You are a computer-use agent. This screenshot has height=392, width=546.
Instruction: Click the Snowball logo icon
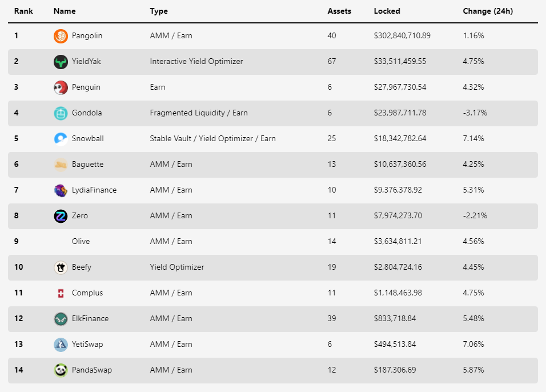61,139
